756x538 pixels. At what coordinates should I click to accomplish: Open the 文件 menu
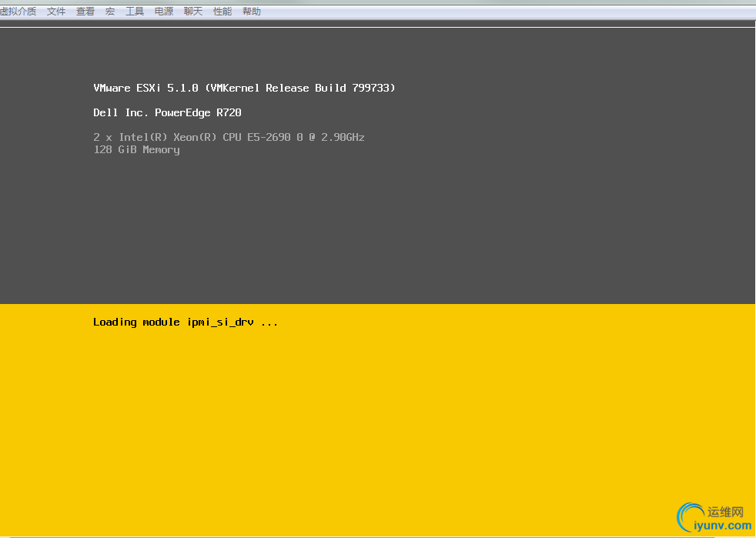[x=56, y=11]
